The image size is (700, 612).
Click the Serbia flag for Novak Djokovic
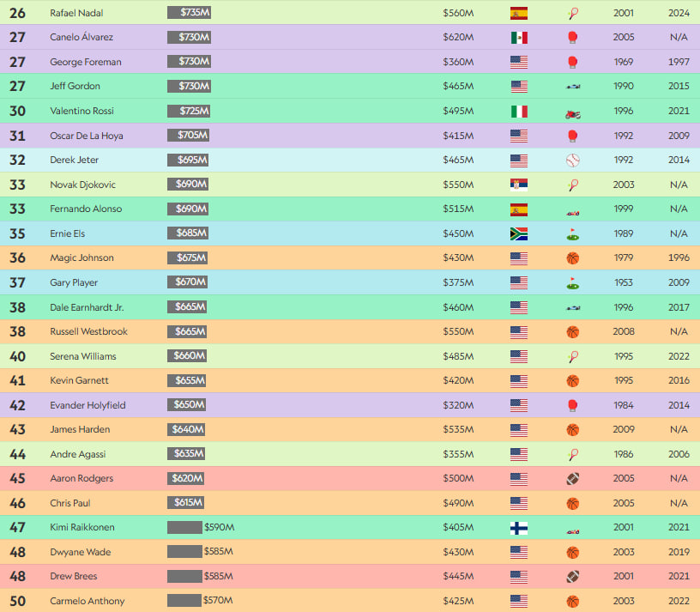(518, 185)
